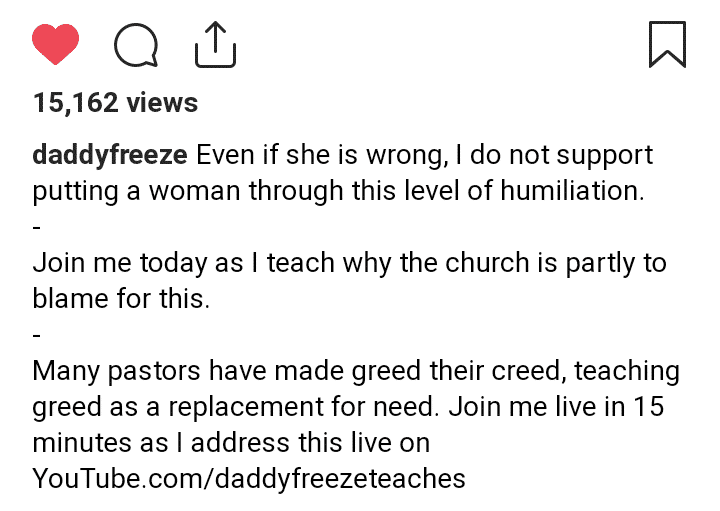Unlike the post with the red heart
Image resolution: width=720 pixels, height=511 pixels.
pyautogui.click(x=55, y=44)
